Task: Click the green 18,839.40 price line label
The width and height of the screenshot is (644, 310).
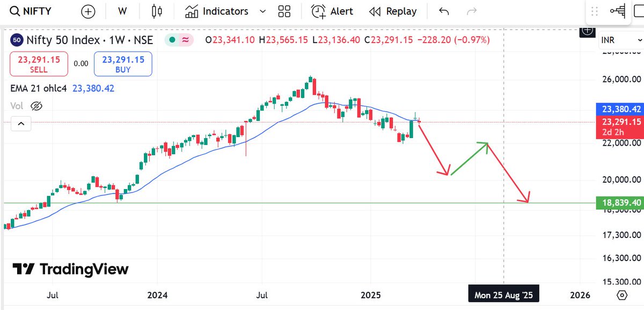Action: 620,203
